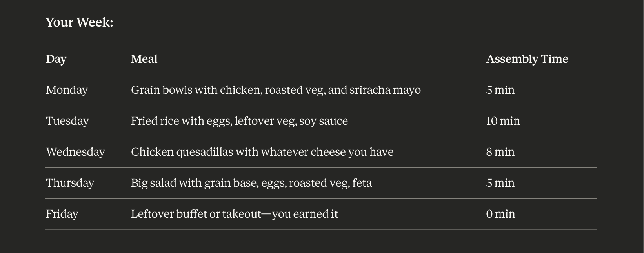The width and height of the screenshot is (644, 253).
Task: Click the "Your Week:" heading
Action: click(x=79, y=22)
